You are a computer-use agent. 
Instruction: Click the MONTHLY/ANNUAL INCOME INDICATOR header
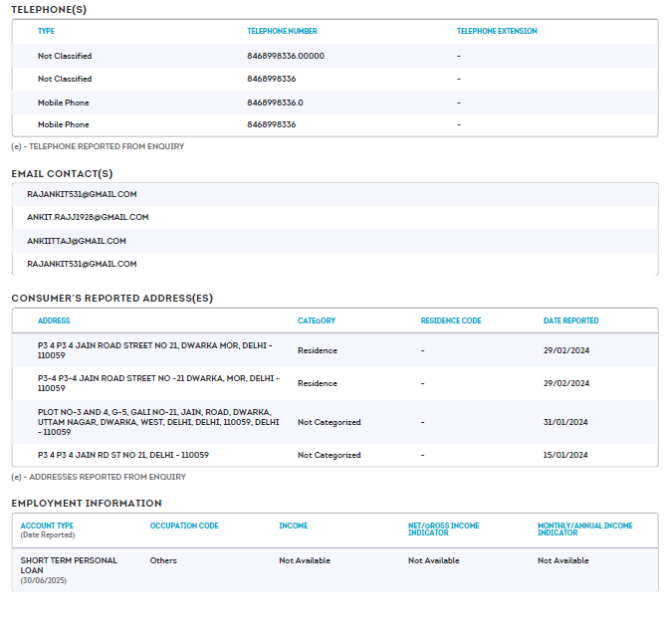(584, 529)
